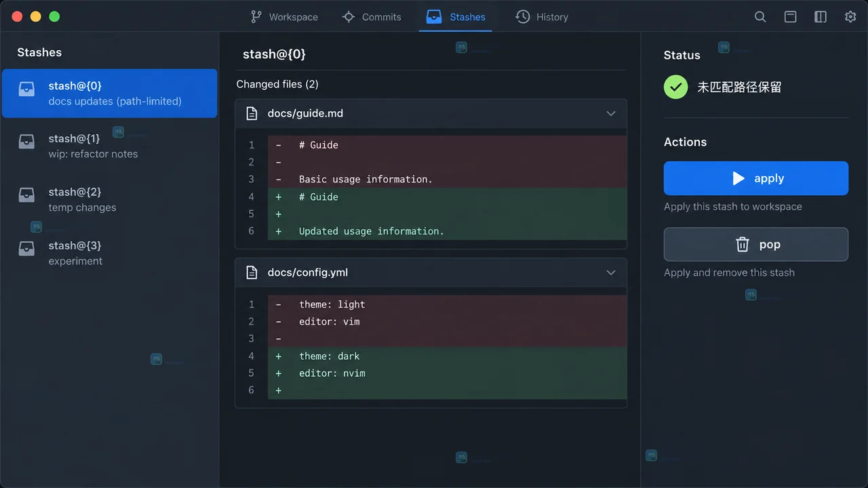Click the 'Status' section heading
Screen dimensions: 868x488
[x=682, y=55]
